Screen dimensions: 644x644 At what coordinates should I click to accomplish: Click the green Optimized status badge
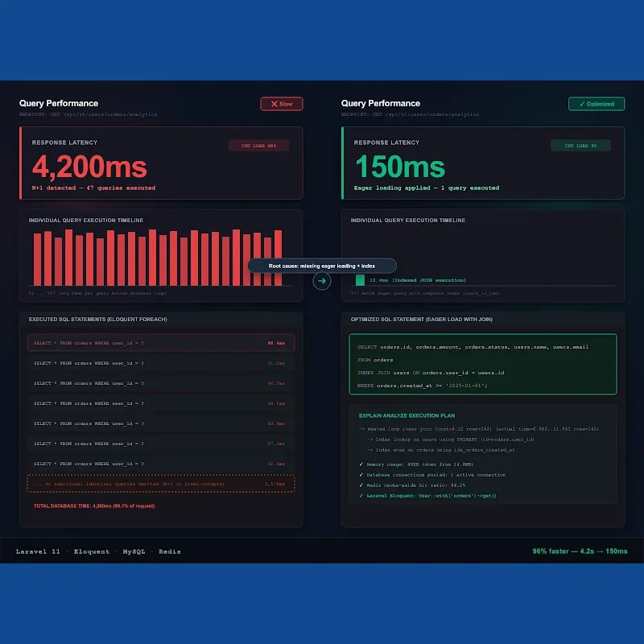597,104
